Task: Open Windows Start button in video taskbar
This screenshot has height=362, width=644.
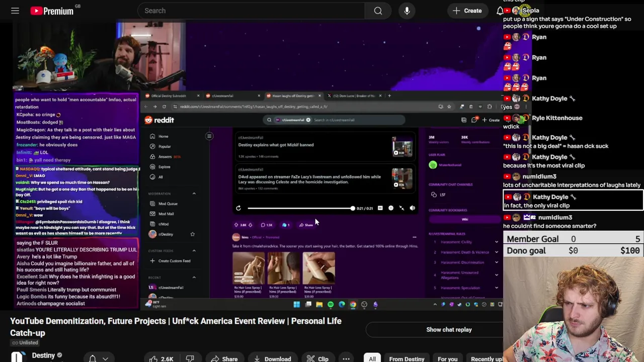Action: click(x=296, y=304)
